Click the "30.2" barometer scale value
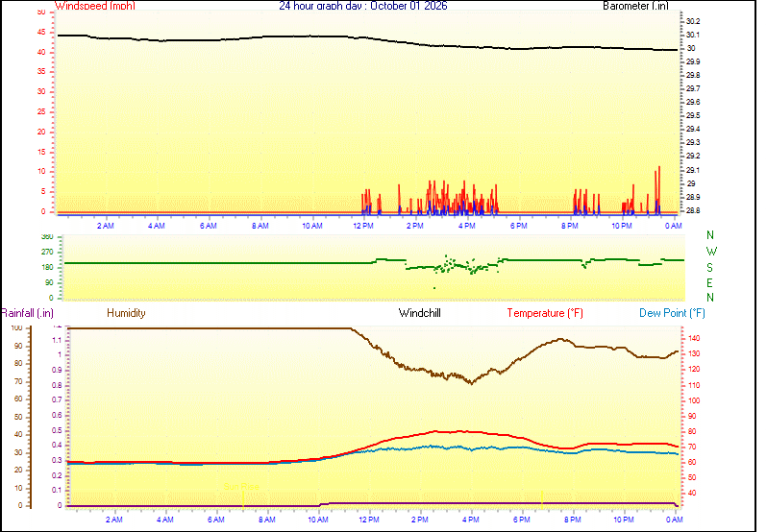Screen dimensions: 767x532 pyautogui.click(x=693, y=21)
